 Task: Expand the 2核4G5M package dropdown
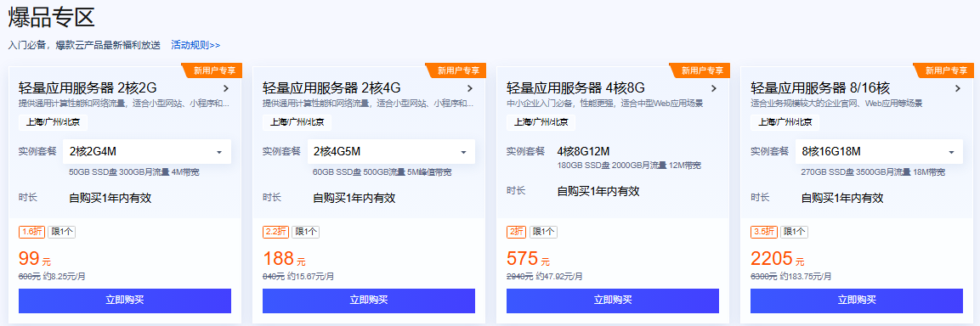tap(391, 152)
